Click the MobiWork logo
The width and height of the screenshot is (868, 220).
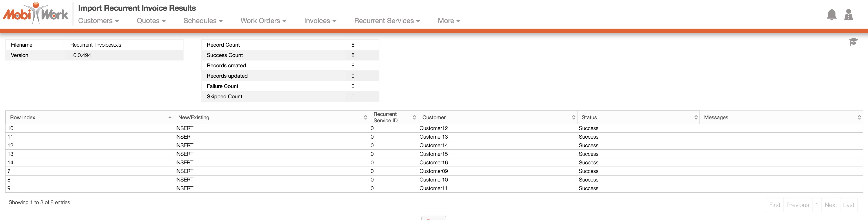tap(36, 13)
